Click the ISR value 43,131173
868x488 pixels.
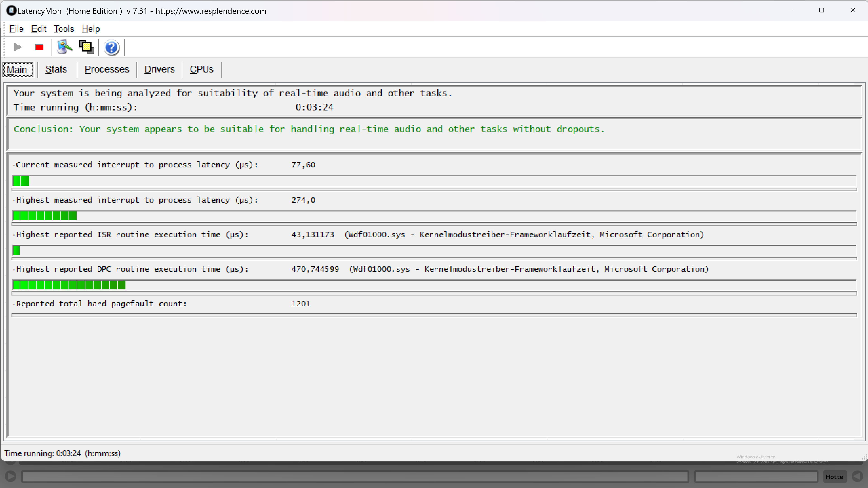click(x=313, y=235)
